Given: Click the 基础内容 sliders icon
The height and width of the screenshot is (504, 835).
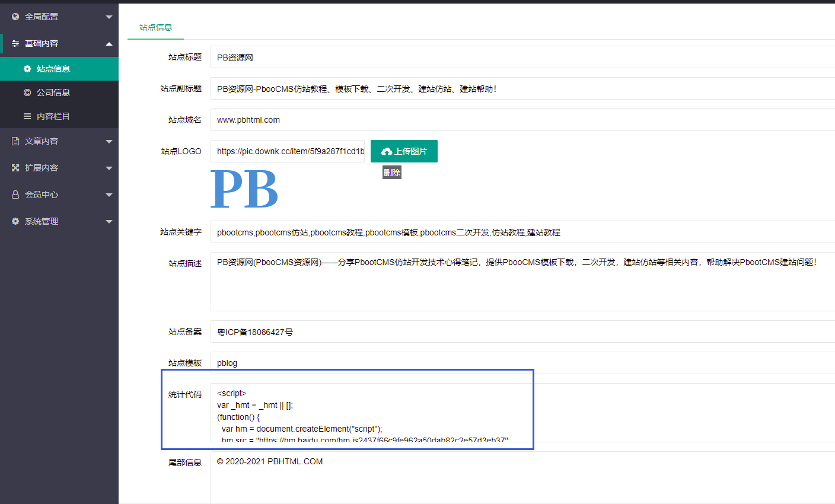Looking at the screenshot, I should [15, 43].
